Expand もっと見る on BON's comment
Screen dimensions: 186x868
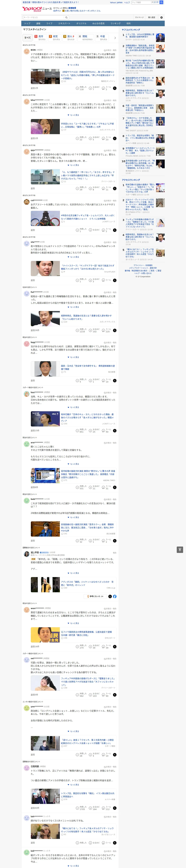pyautogui.click(x=73, y=65)
